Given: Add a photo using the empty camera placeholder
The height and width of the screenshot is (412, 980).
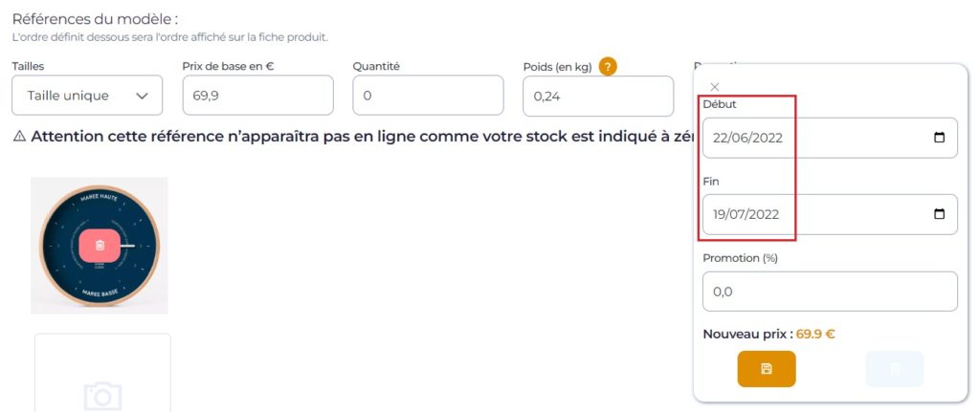Looking at the screenshot, I should (102, 373).
